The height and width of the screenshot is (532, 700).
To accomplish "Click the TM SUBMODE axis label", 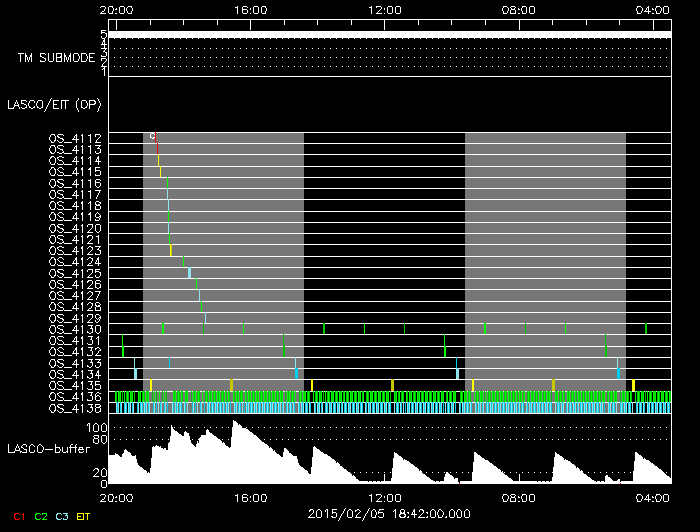I will pyautogui.click(x=56, y=58).
